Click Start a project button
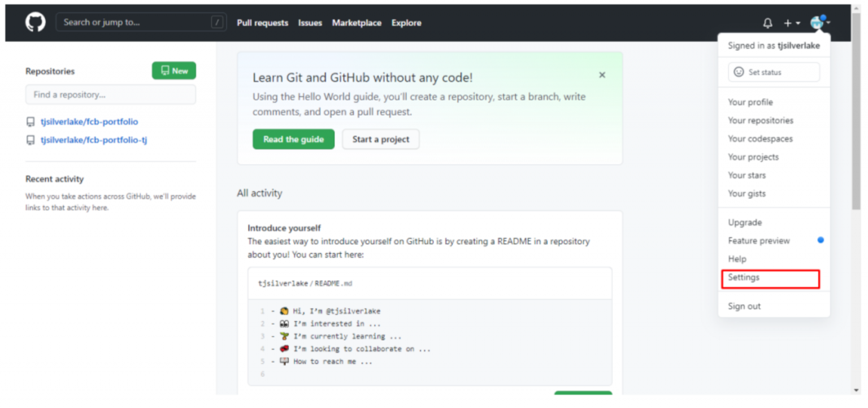868x408 pixels. 380,139
